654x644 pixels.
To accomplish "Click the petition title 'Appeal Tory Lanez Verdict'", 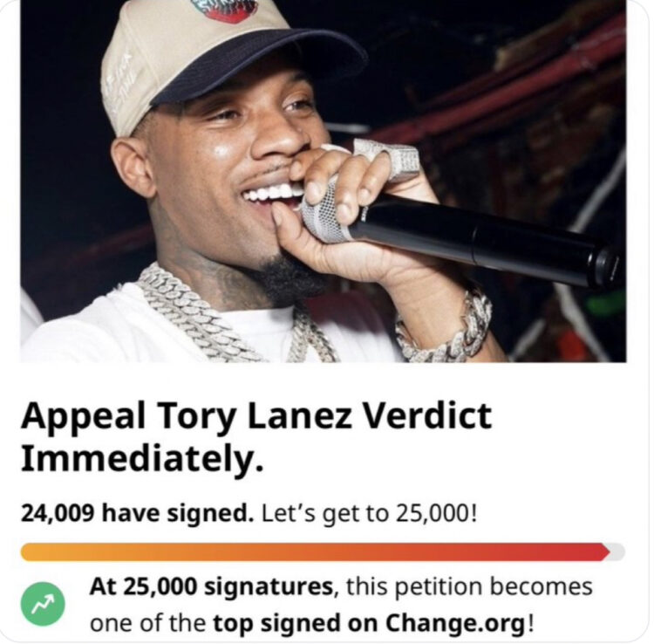I will (x=255, y=416).
